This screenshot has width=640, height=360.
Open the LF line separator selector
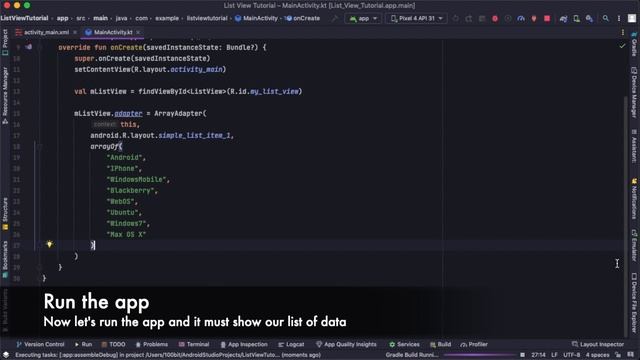(x=554, y=355)
